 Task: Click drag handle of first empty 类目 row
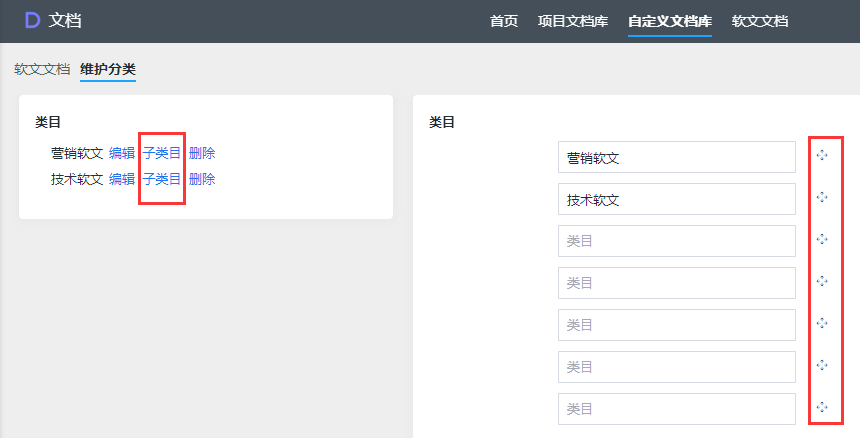(x=822, y=240)
